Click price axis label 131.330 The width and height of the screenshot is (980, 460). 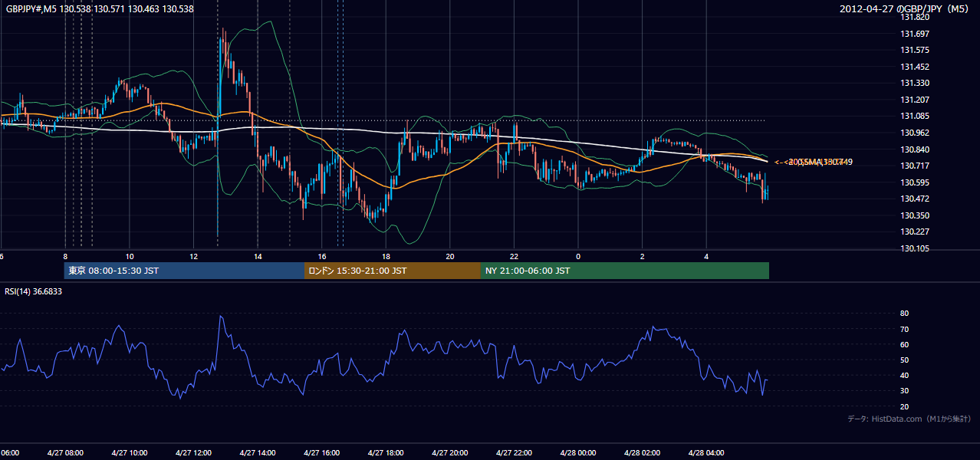pos(915,83)
